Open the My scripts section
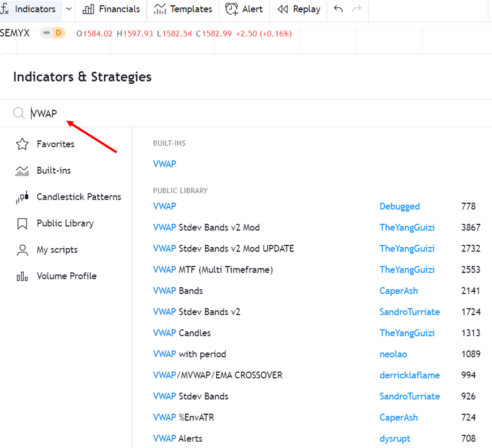This screenshot has height=448, width=492. click(57, 250)
